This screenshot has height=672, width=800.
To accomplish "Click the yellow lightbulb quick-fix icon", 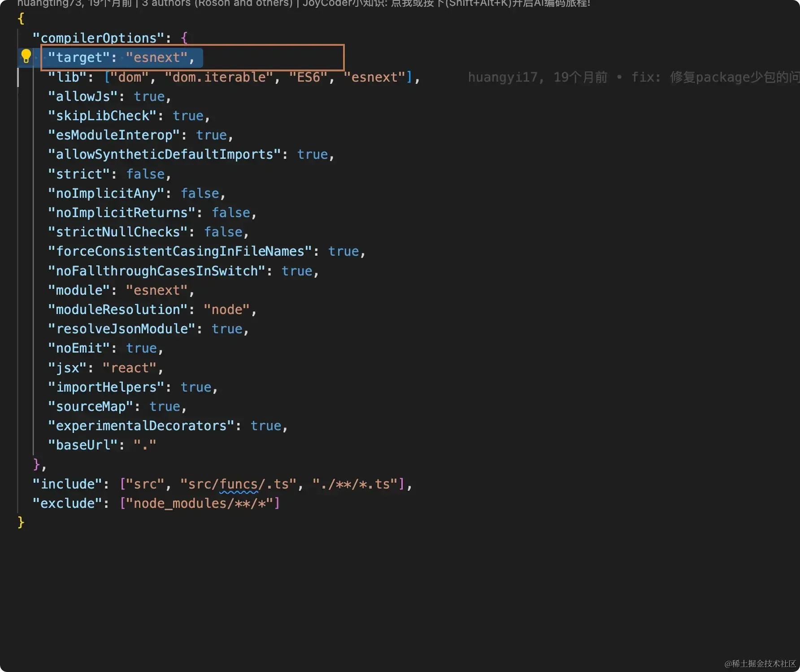I will point(26,57).
